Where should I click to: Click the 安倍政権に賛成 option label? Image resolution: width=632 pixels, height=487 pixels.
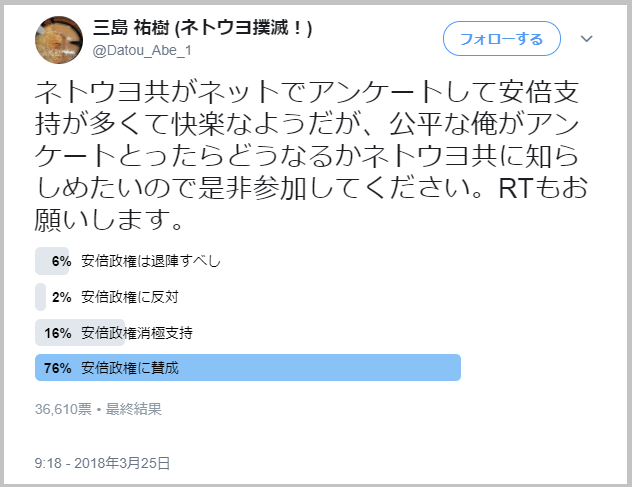click(x=129, y=368)
